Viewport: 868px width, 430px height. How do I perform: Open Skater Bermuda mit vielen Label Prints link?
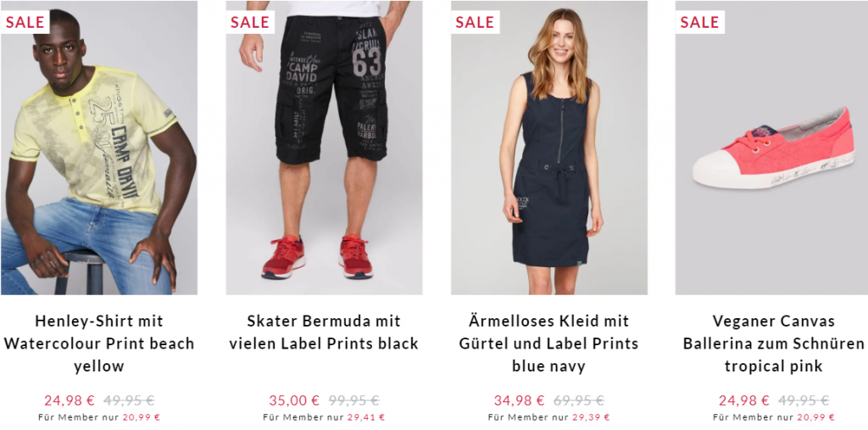click(324, 332)
